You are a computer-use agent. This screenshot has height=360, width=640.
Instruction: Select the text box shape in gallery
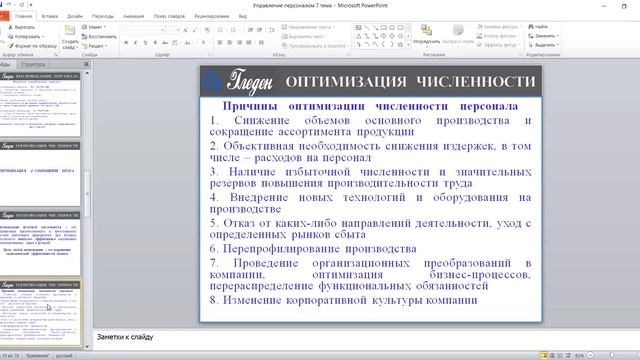tap(358, 27)
